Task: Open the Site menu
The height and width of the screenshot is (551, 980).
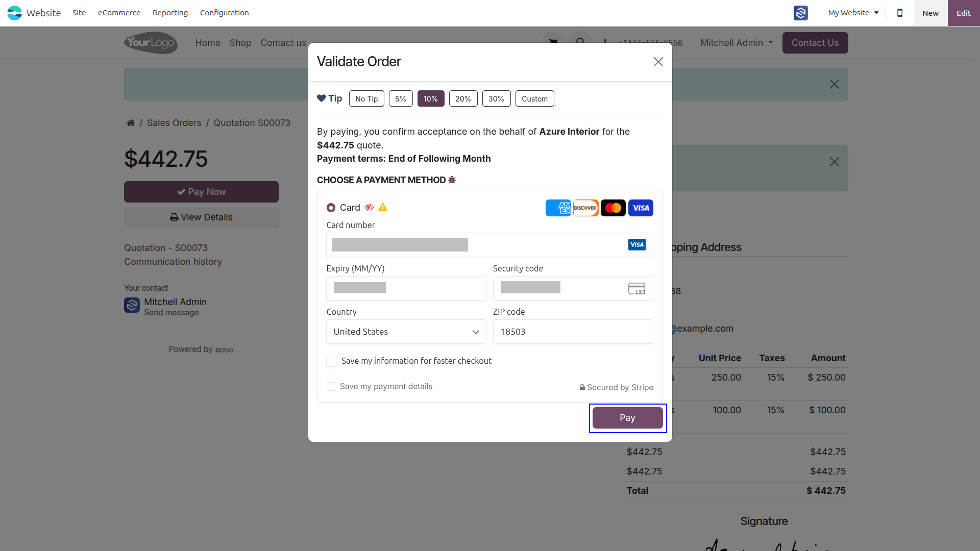Action: click(x=79, y=13)
